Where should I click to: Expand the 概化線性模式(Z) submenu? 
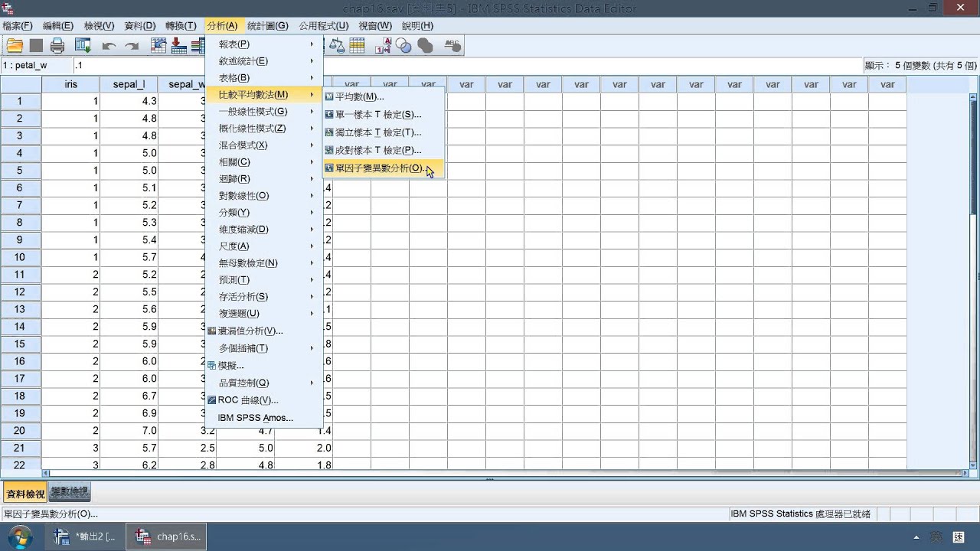tap(264, 129)
